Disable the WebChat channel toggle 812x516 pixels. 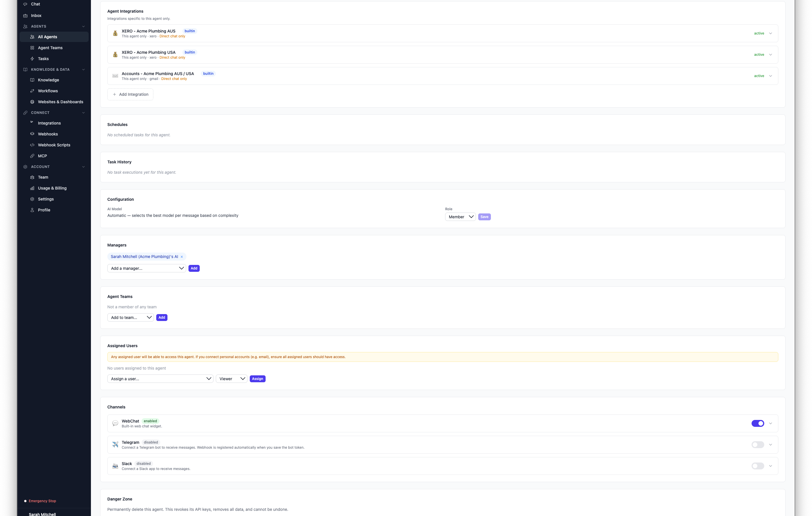click(758, 423)
